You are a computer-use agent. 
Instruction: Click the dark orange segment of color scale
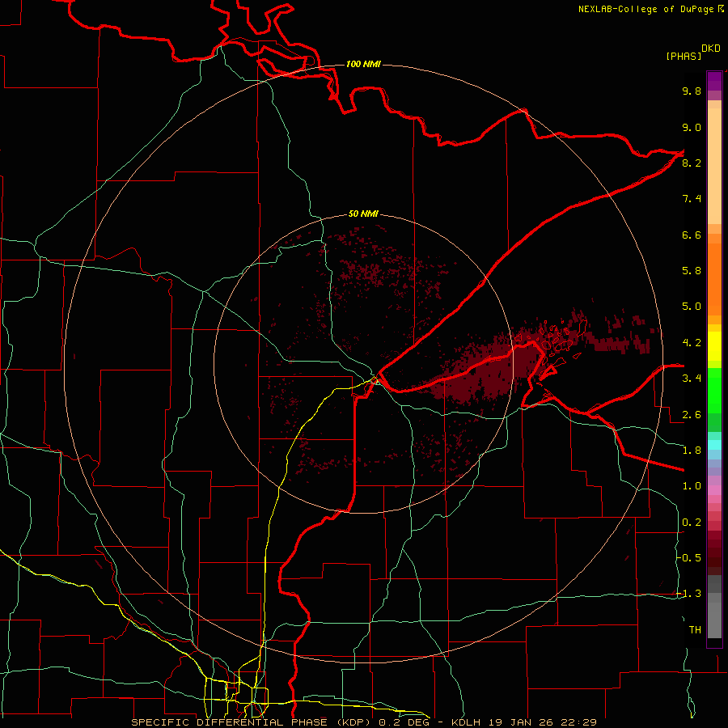click(x=714, y=279)
